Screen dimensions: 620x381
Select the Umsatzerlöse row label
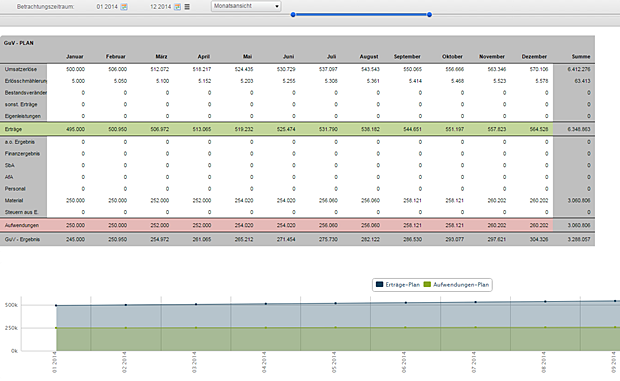pos(21,69)
